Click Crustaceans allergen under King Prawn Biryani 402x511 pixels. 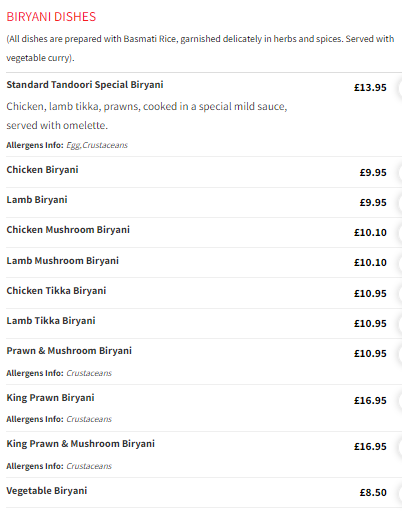[89, 419]
